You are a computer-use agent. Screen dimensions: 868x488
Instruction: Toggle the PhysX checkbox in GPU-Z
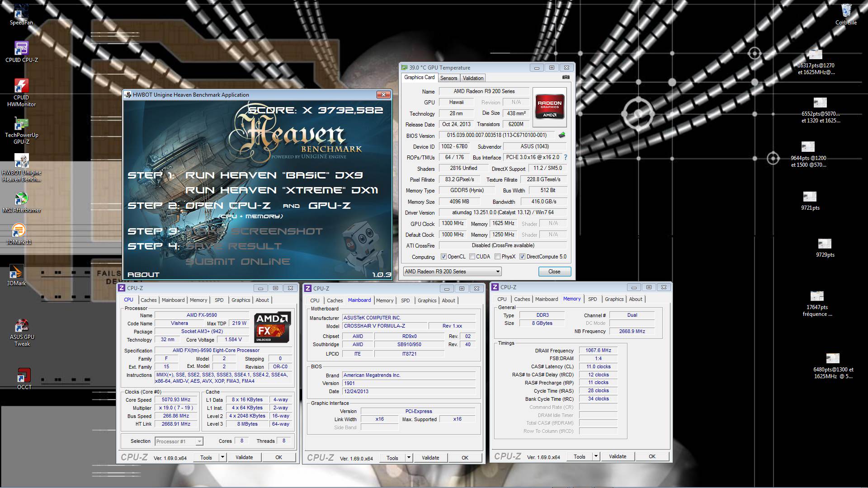(x=497, y=257)
